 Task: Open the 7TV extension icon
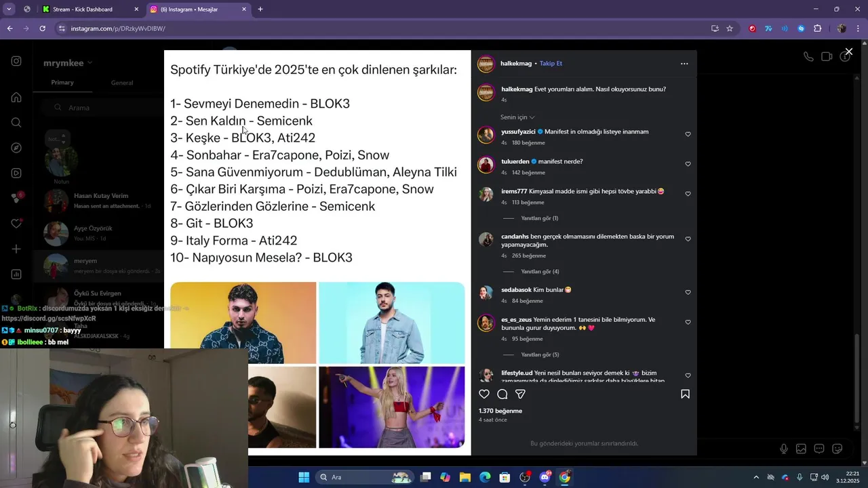tap(768, 28)
